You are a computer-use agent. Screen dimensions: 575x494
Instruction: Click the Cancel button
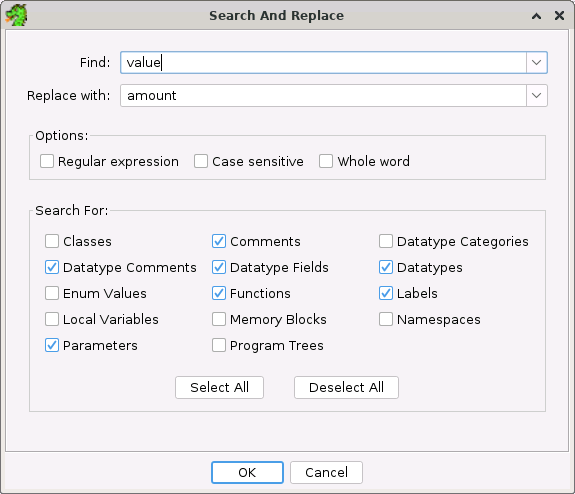(x=326, y=472)
